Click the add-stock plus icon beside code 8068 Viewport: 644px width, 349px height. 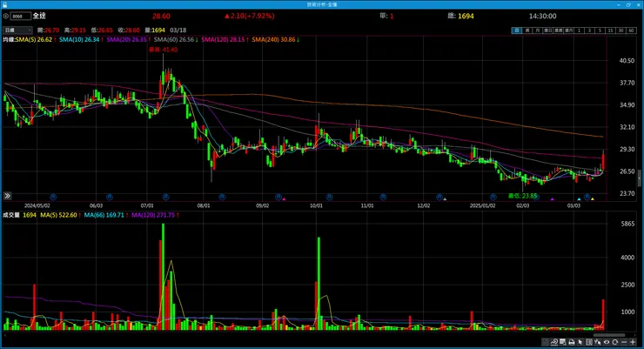[6, 16]
